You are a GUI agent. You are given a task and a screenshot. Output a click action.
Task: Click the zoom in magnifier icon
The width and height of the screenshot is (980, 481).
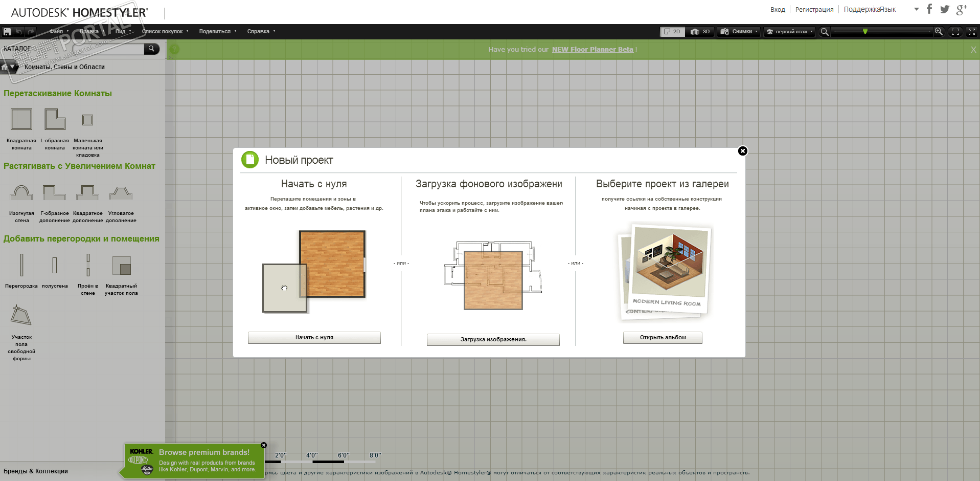[x=939, y=32]
